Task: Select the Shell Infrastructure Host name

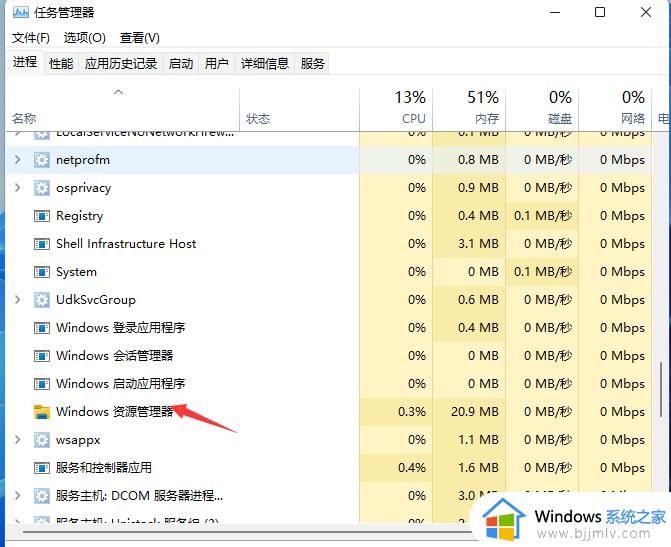Action: point(126,244)
